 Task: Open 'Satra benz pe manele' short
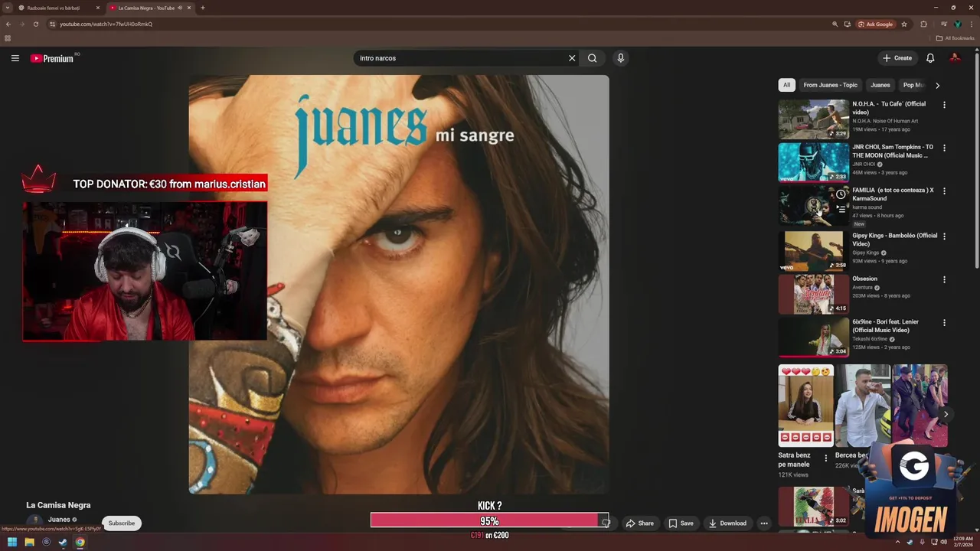pyautogui.click(x=805, y=406)
